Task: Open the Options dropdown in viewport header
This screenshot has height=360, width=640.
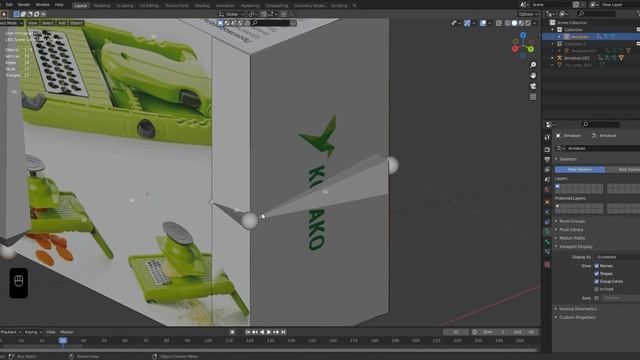Action: pyautogui.click(x=528, y=14)
